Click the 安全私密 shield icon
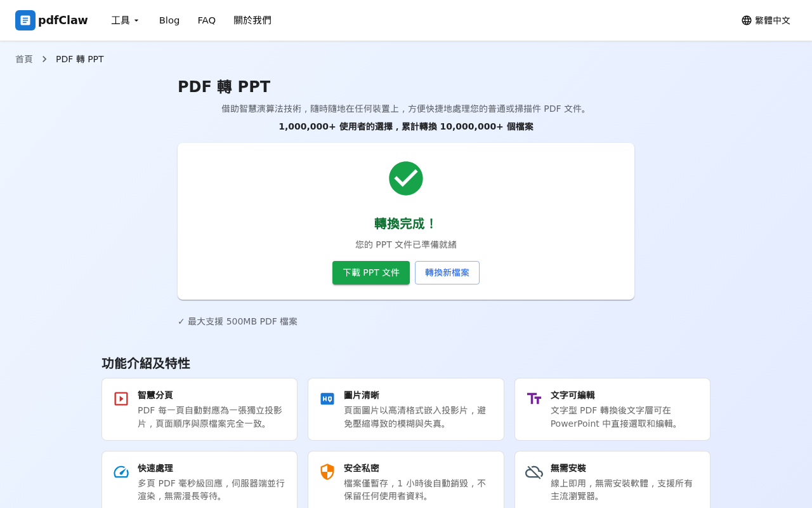 click(327, 472)
